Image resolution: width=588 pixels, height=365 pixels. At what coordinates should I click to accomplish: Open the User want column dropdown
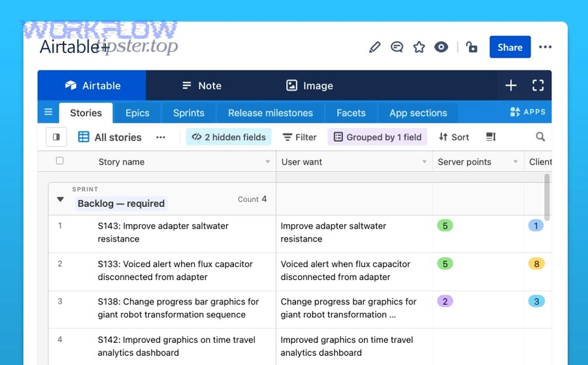tap(425, 162)
